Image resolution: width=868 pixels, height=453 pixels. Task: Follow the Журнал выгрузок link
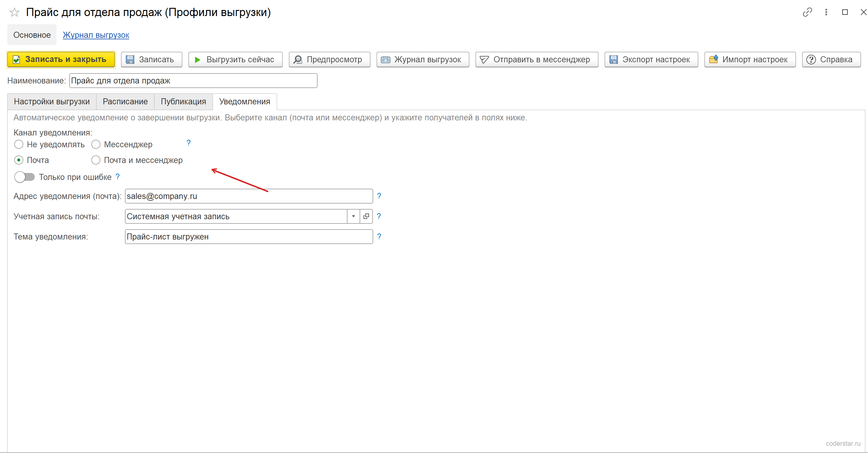point(96,35)
